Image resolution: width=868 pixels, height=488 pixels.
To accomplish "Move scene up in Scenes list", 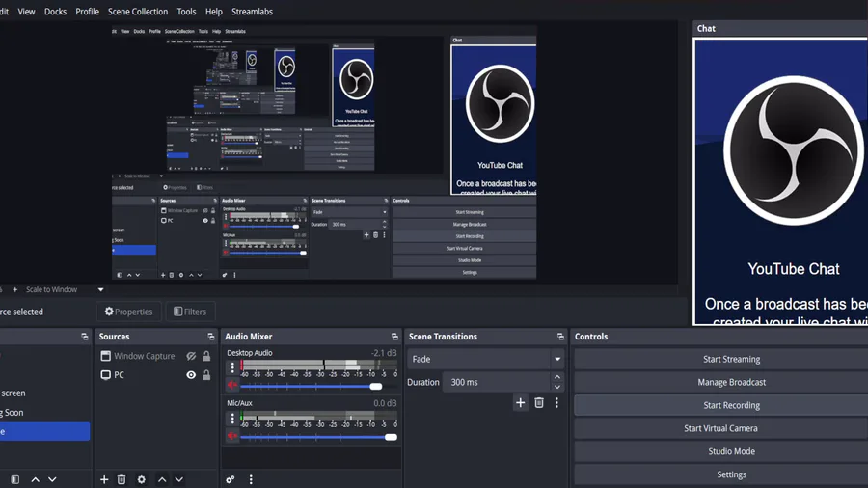I will click(35, 479).
